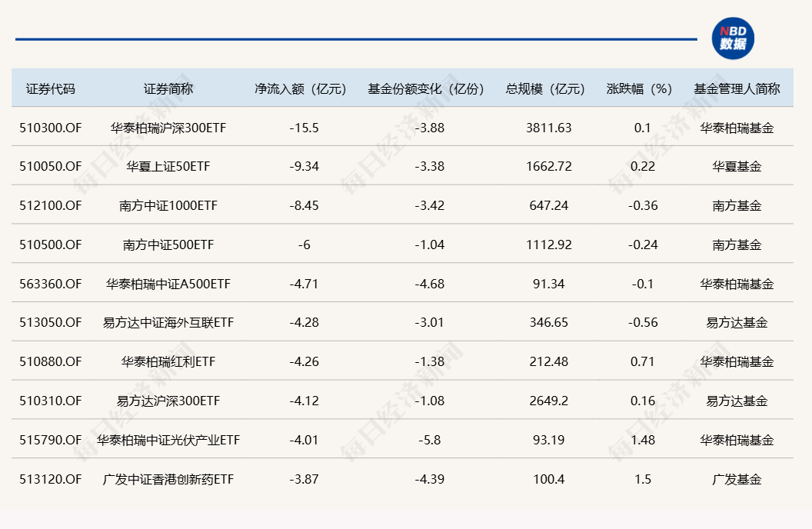Select the 证券简称 column header

168,89
